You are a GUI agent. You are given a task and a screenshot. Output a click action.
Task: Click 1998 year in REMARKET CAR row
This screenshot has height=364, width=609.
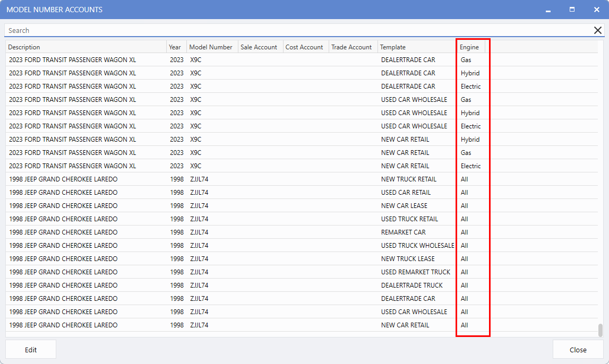(x=177, y=232)
